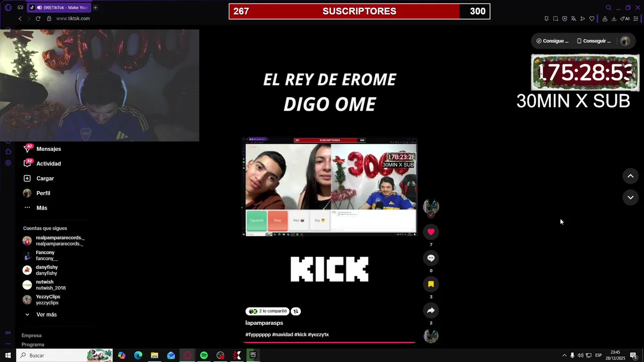Open the circular target icon in Opera sidebar
The image size is (644, 362).
click(8, 163)
